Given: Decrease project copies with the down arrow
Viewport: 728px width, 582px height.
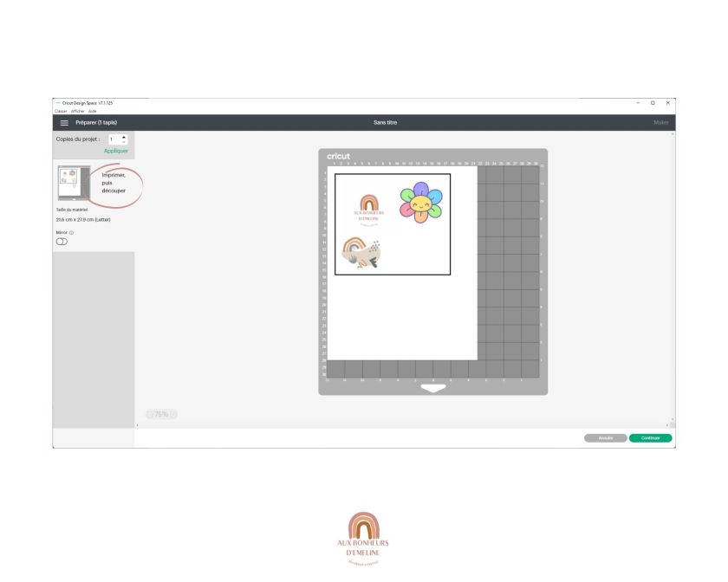Looking at the screenshot, I should [124, 141].
